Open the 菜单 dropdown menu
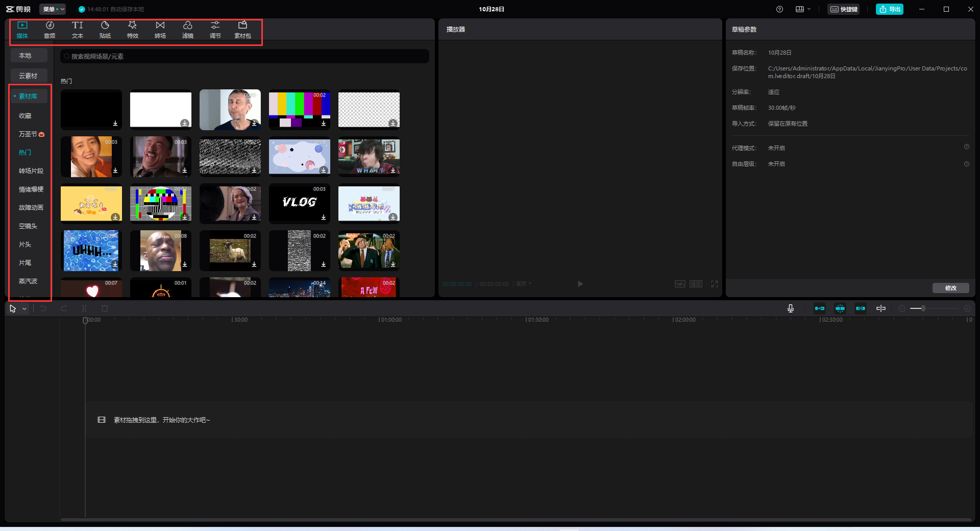The width and height of the screenshot is (980, 531). tap(53, 9)
